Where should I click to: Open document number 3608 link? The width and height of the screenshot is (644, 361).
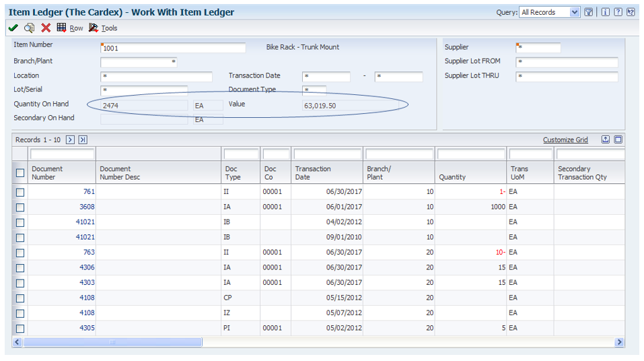tap(87, 207)
